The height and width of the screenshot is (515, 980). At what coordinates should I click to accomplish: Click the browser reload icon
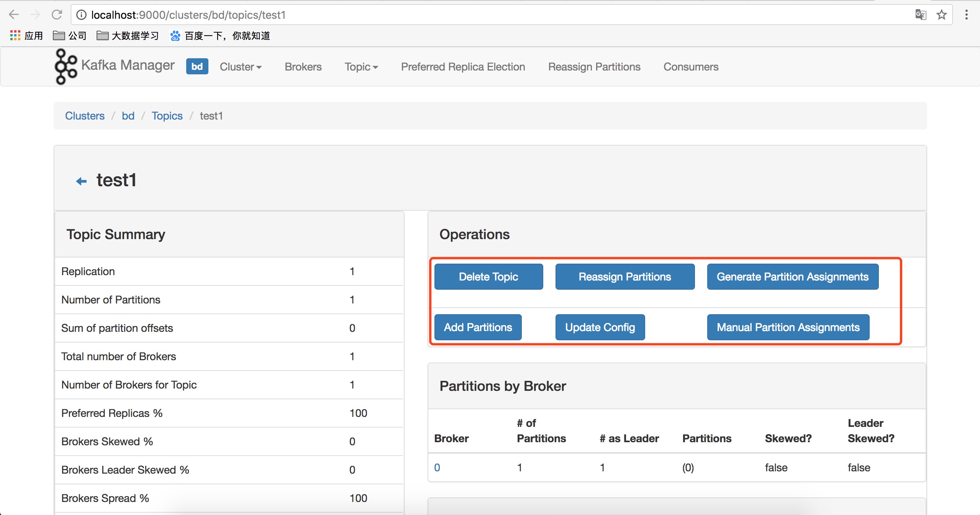[x=57, y=15]
